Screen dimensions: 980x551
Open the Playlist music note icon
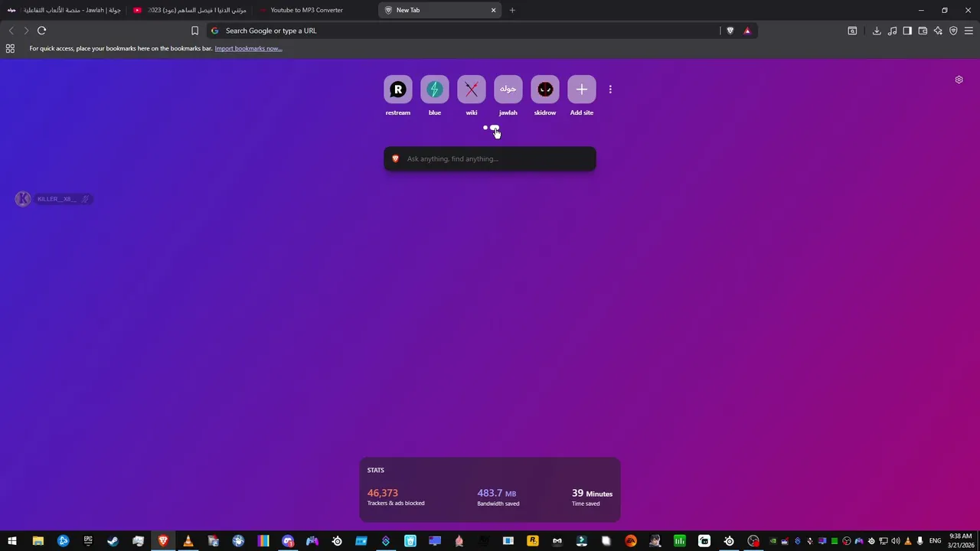tap(892, 31)
